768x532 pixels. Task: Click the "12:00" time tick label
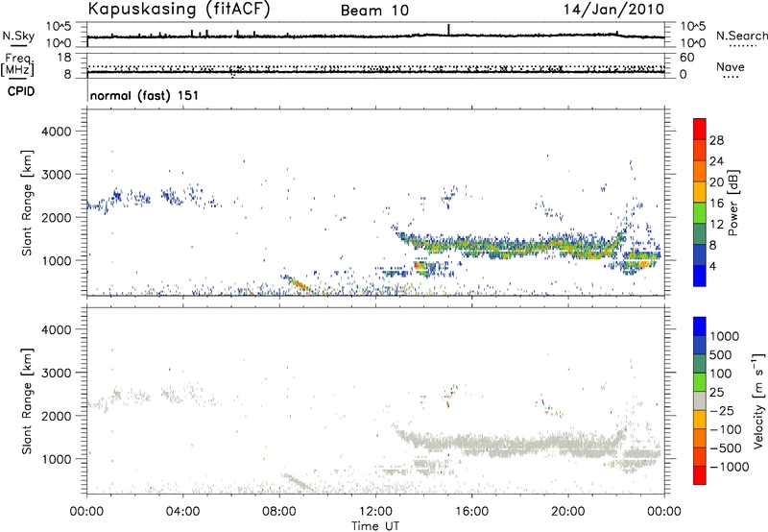click(375, 512)
